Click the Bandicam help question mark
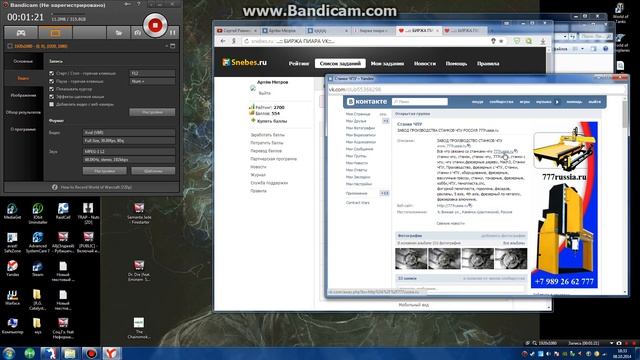This screenshot has width=640, height=360. 138,4
